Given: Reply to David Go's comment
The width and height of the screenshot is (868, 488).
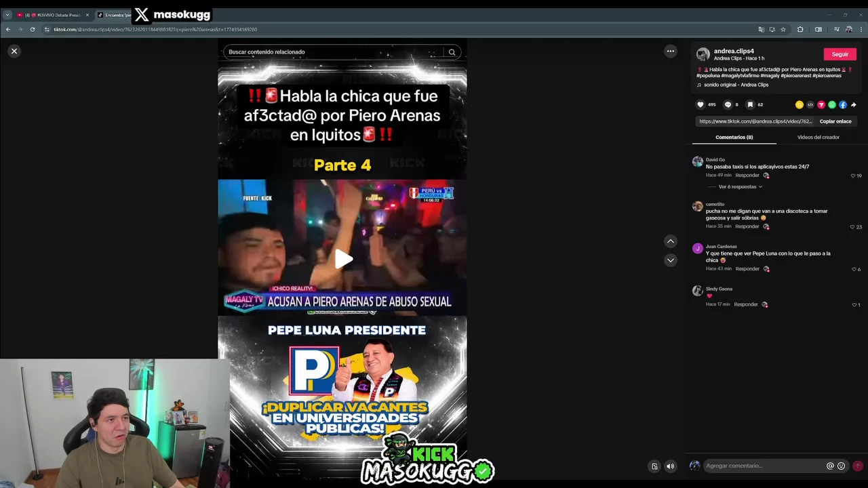Looking at the screenshot, I should tap(747, 176).
